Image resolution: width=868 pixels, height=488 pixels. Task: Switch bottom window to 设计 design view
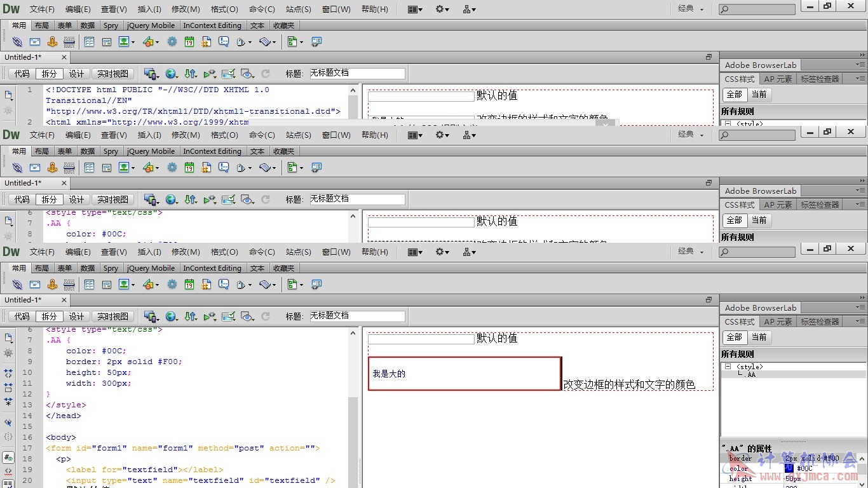[77, 316]
